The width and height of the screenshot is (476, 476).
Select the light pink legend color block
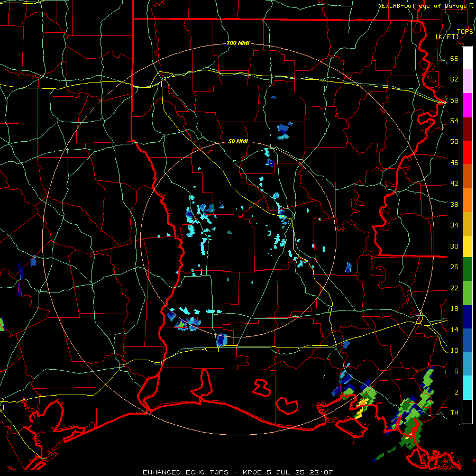click(467, 81)
